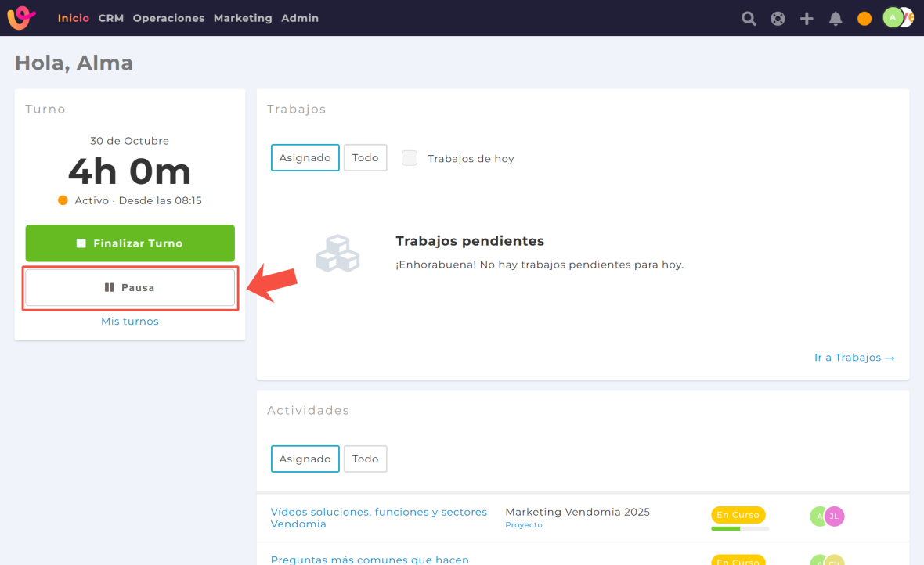This screenshot has width=924, height=565.
Task: Enable the Trabajos de hoy checkbox
Action: pos(410,158)
